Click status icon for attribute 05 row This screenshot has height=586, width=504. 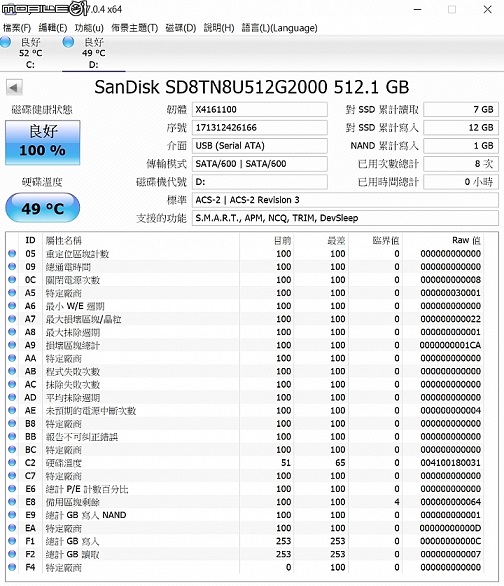pos(12,254)
